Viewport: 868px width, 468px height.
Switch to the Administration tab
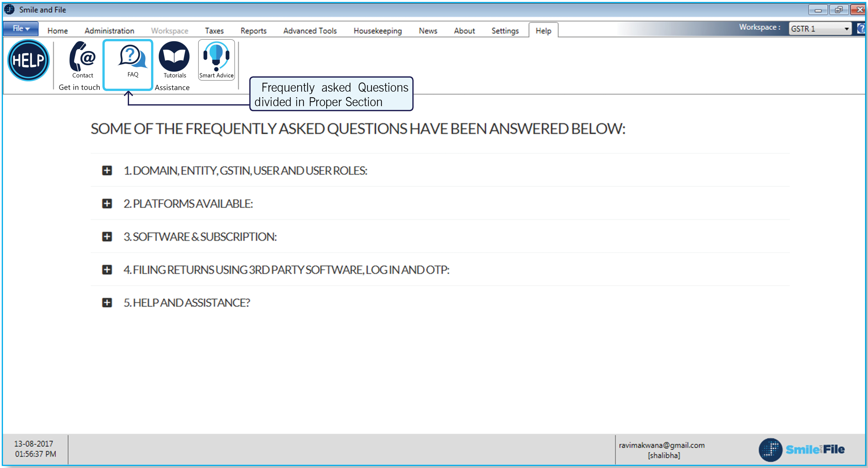pyautogui.click(x=109, y=31)
